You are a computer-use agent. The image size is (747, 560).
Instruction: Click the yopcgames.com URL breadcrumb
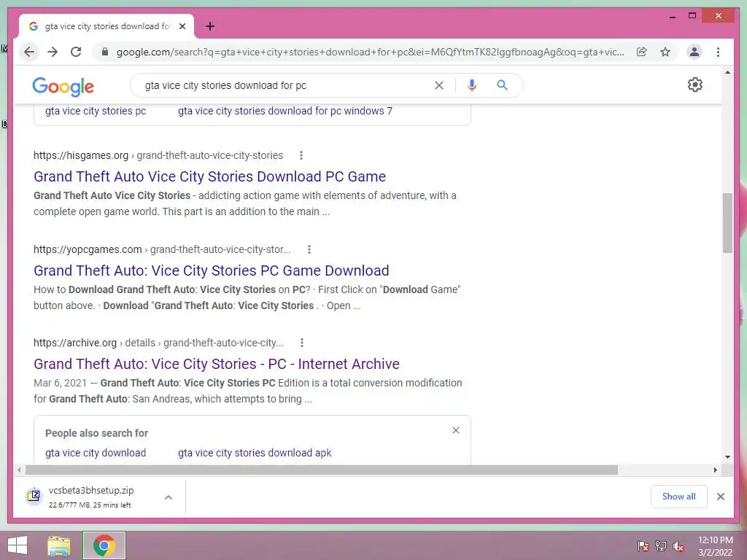click(162, 249)
